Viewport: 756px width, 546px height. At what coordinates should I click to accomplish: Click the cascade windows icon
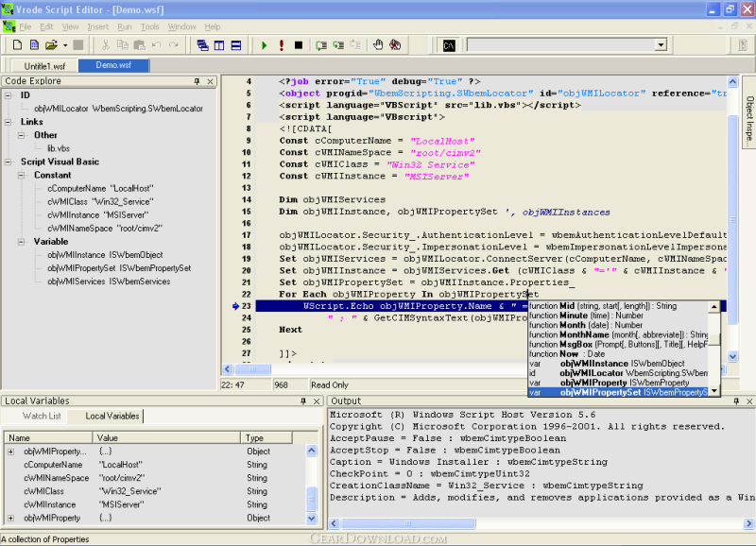click(x=202, y=45)
